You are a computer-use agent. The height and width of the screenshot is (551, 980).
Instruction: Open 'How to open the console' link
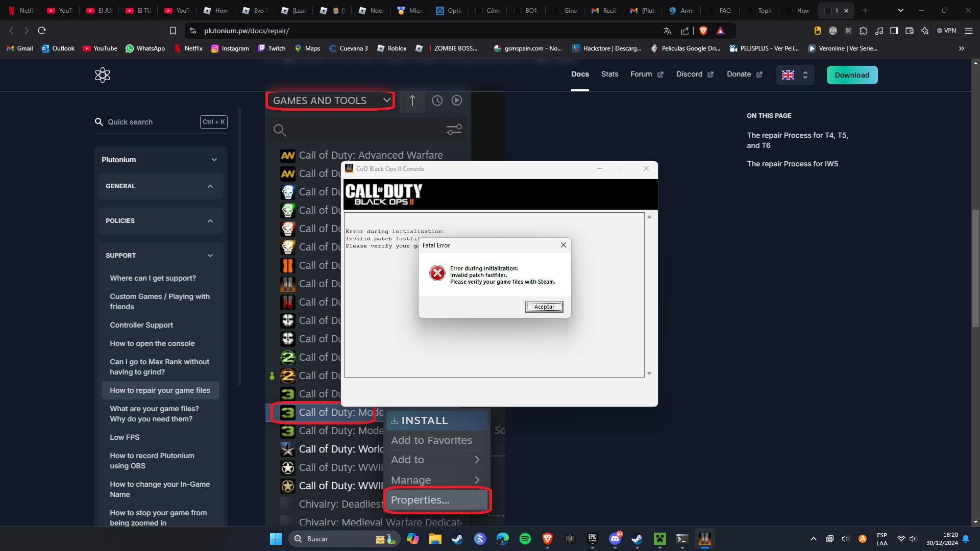pyautogui.click(x=152, y=343)
